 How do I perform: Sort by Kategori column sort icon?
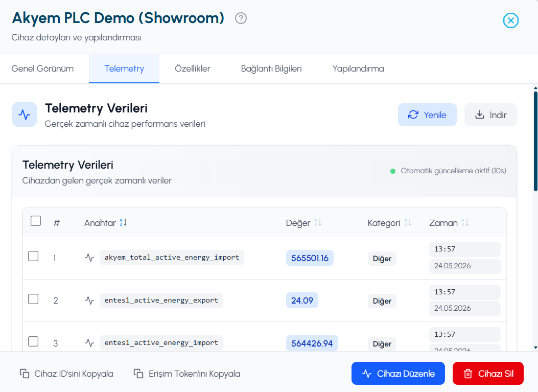(408, 223)
